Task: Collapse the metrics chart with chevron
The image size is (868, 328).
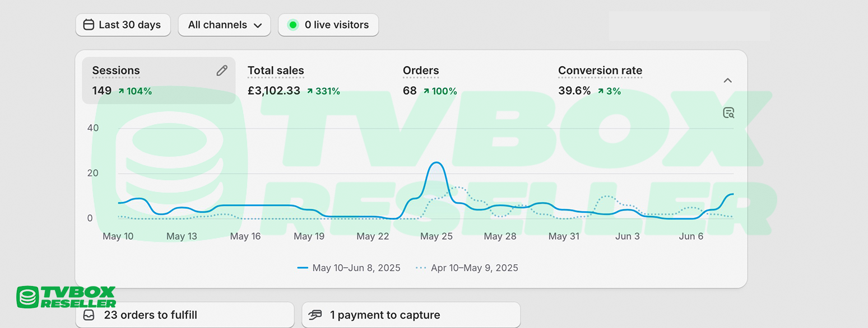Action: coord(727,81)
